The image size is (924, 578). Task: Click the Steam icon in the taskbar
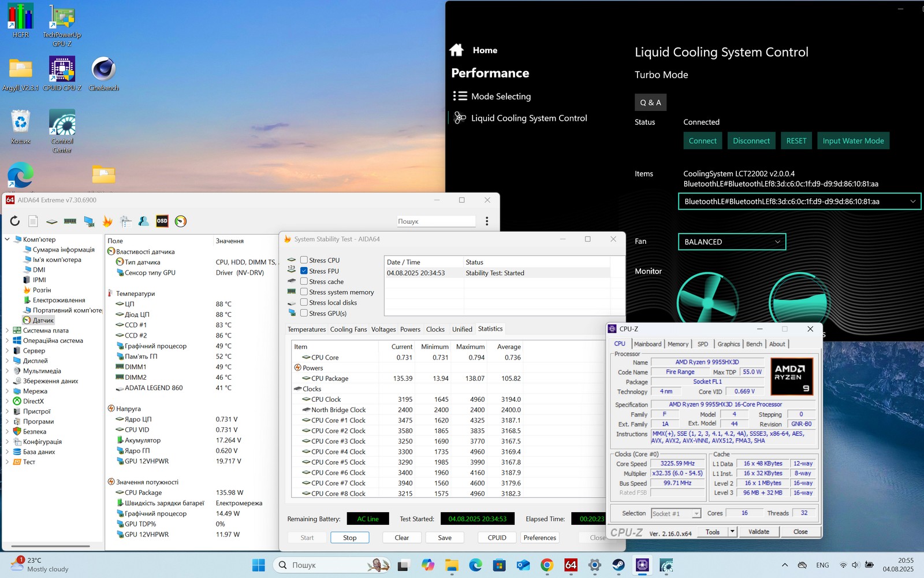point(619,565)
